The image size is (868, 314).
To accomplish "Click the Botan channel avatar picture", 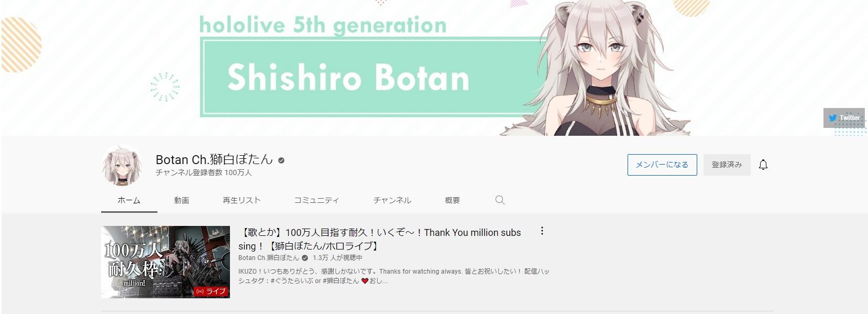I will [122, 165].
